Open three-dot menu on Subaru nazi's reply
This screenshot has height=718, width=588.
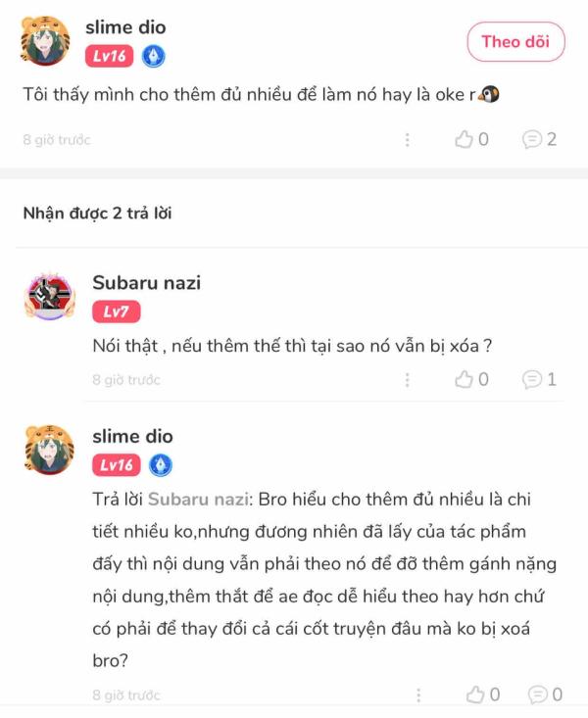[x=407, y=380]
